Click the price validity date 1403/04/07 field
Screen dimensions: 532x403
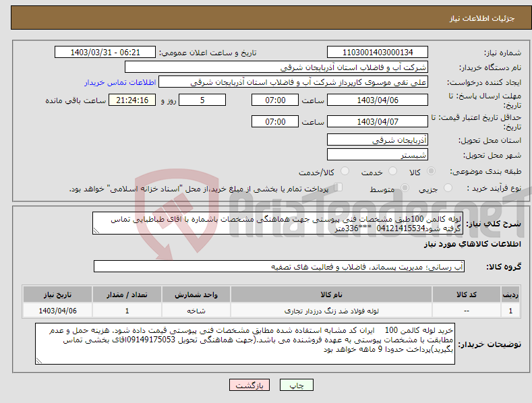[378, 121]
